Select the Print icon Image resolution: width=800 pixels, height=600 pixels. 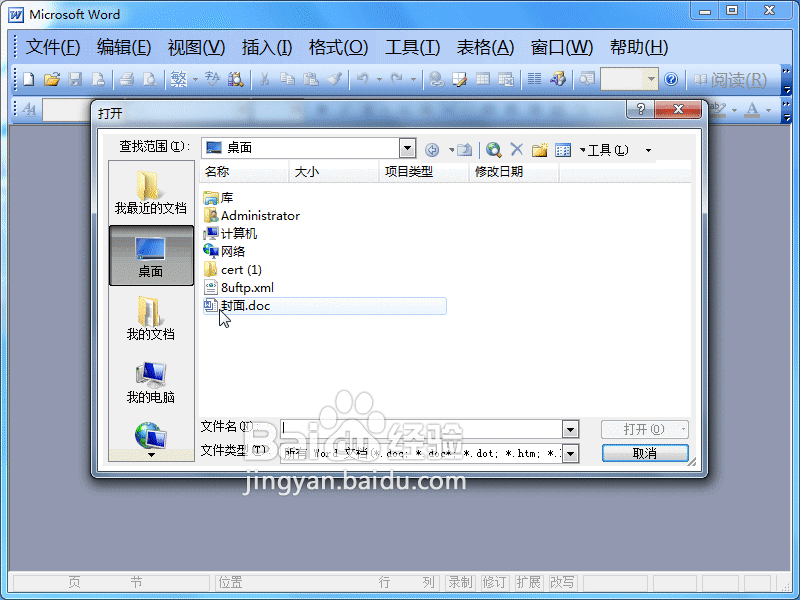click(x=128, y=79)
